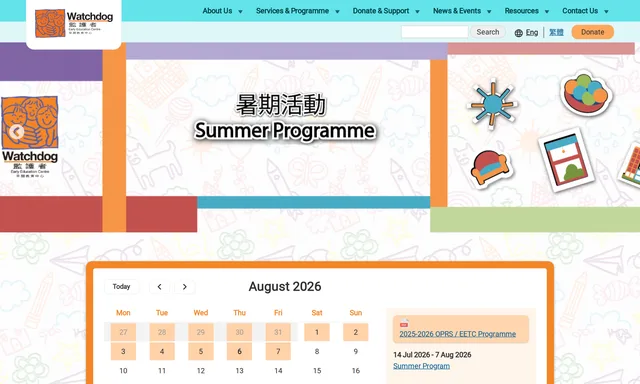The height and width of the screenshot is (384, 640).
Task: Click the globe language icon
Action: point(518,33)
